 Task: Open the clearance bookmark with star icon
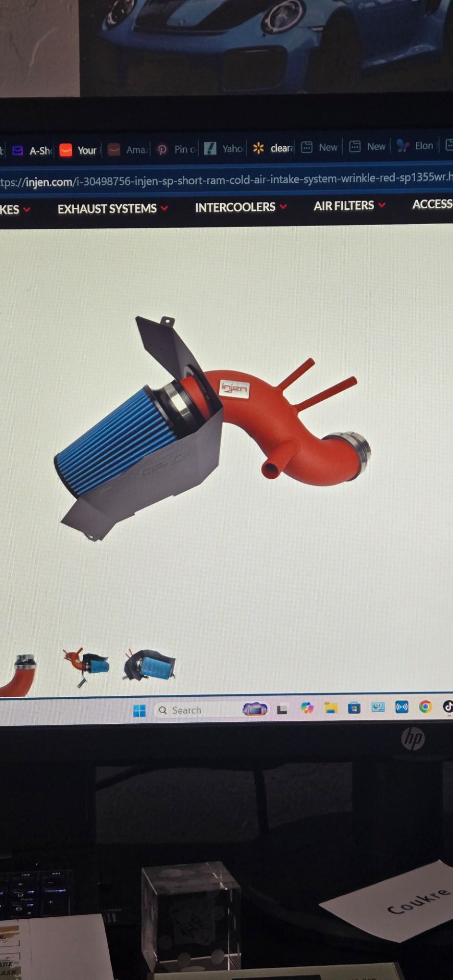[x=273, y=148]
